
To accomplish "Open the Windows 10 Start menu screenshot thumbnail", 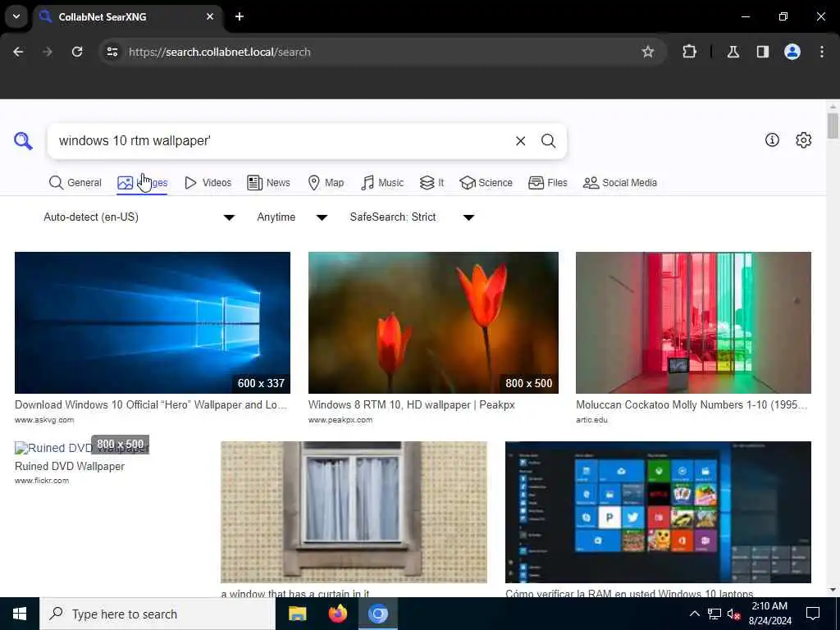I will tap(658, 512).
